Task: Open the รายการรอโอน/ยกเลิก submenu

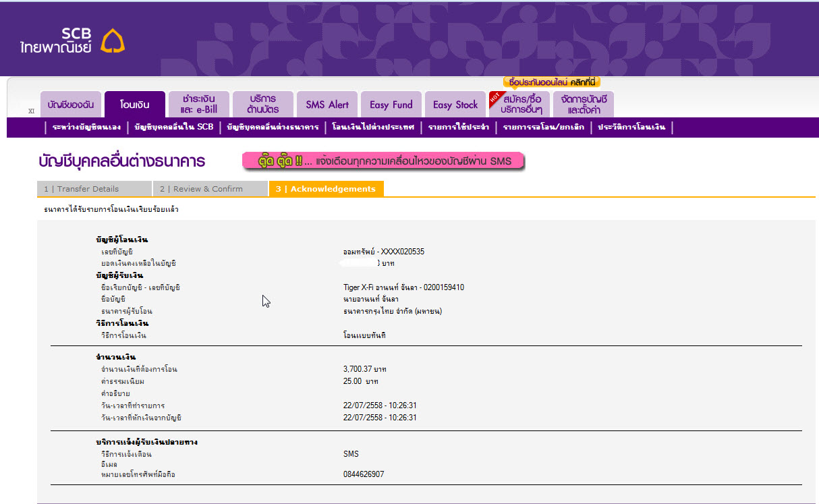Action: (543, 127)
